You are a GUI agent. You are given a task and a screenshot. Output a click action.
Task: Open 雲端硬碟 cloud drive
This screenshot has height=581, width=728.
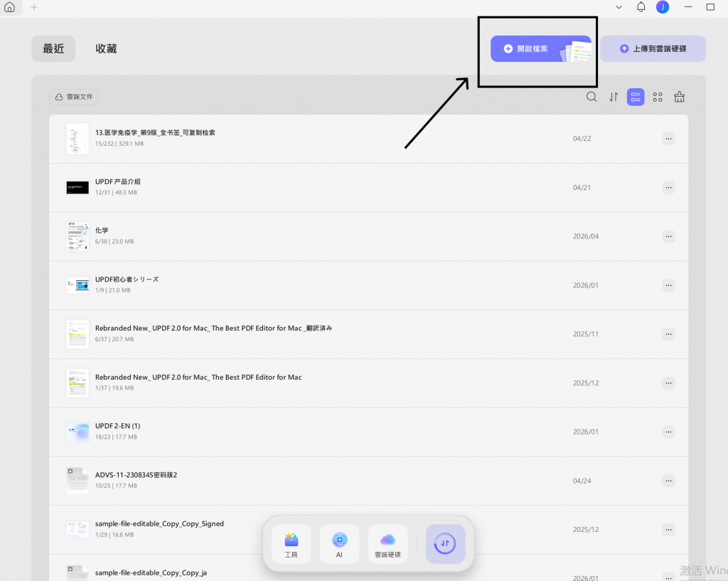[387, 544]
